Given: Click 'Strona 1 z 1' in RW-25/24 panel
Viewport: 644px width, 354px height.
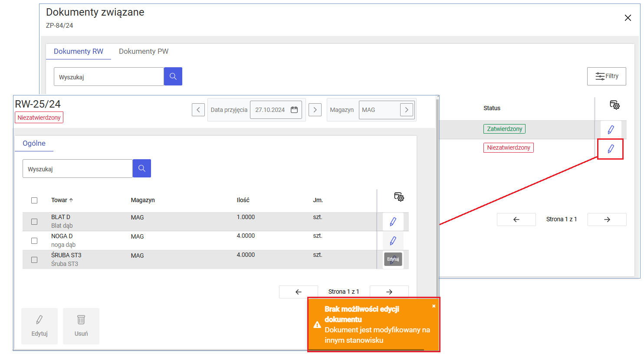Looking at the screenshot, I should click(344, 292).
